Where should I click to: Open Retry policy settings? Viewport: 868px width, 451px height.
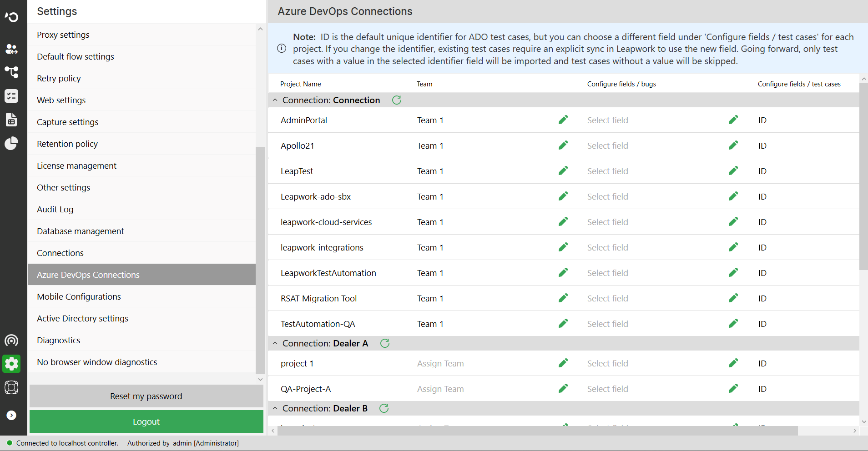click(141, 78)
